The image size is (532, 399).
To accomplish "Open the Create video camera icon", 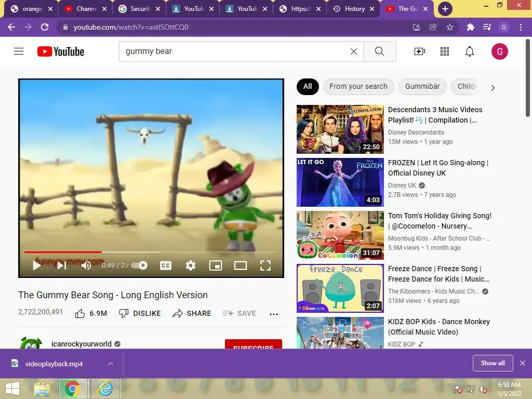I will click(x=420, y=51).
